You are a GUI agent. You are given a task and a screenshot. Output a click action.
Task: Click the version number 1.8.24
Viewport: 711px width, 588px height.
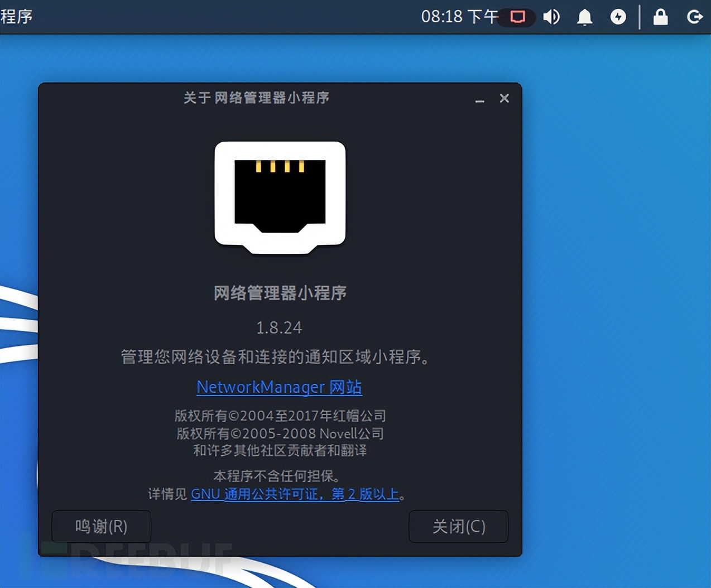279,327
